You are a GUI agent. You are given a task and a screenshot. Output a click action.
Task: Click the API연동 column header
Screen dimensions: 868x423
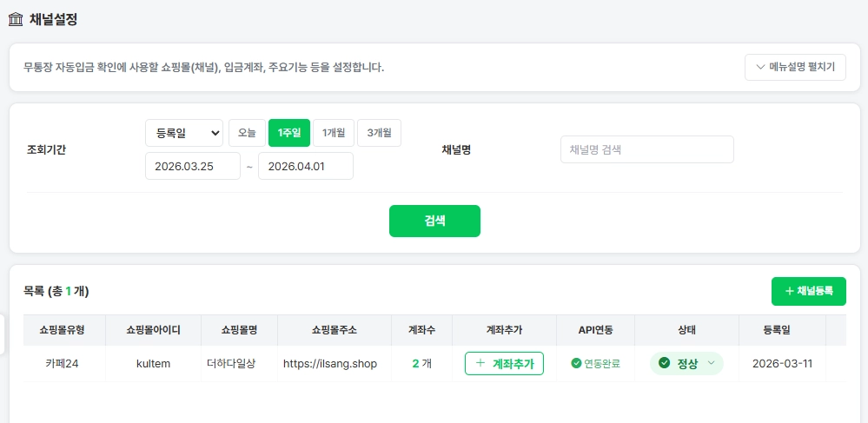(595, 330)
